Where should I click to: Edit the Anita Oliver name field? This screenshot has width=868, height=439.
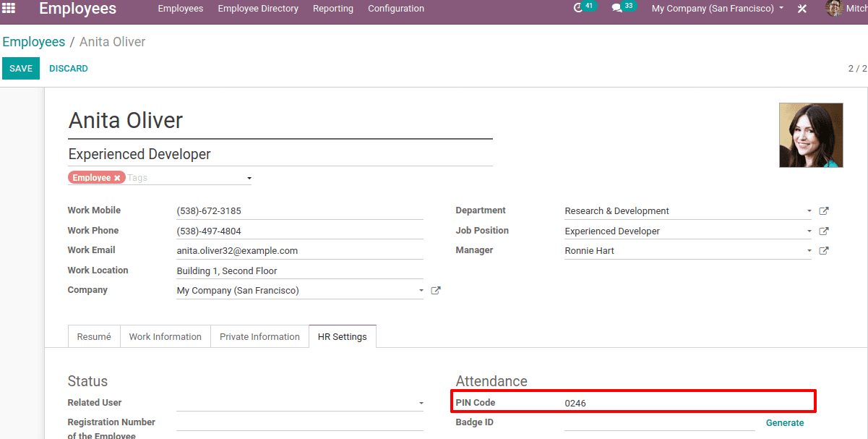tap(280, 120)
